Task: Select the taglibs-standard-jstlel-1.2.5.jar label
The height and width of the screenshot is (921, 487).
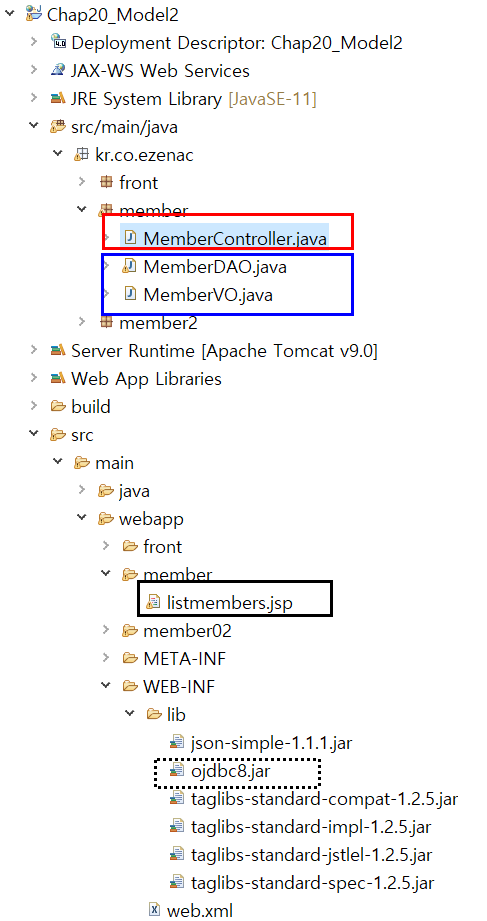Action: [311, 855]
